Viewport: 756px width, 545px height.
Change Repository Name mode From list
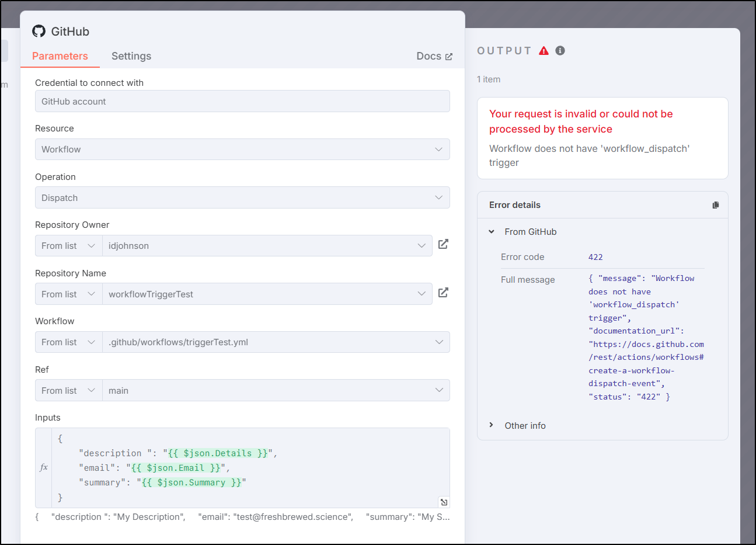coord(68,294)
